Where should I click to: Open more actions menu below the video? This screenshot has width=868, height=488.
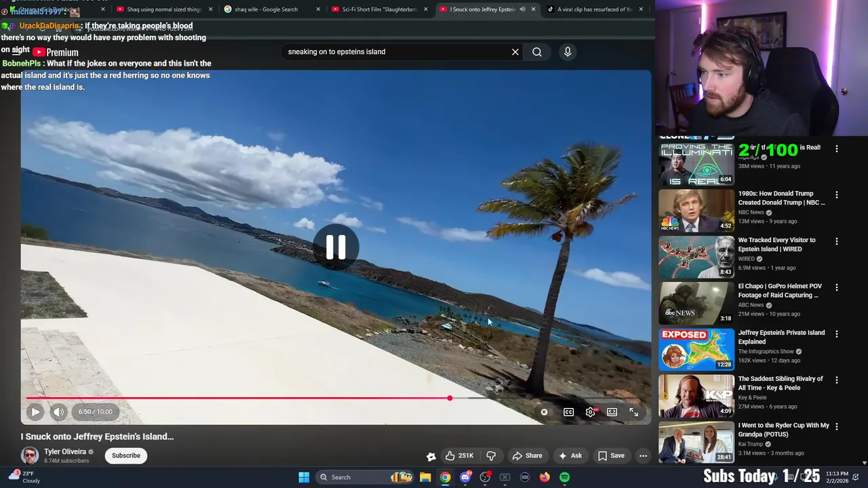[643, 455]
